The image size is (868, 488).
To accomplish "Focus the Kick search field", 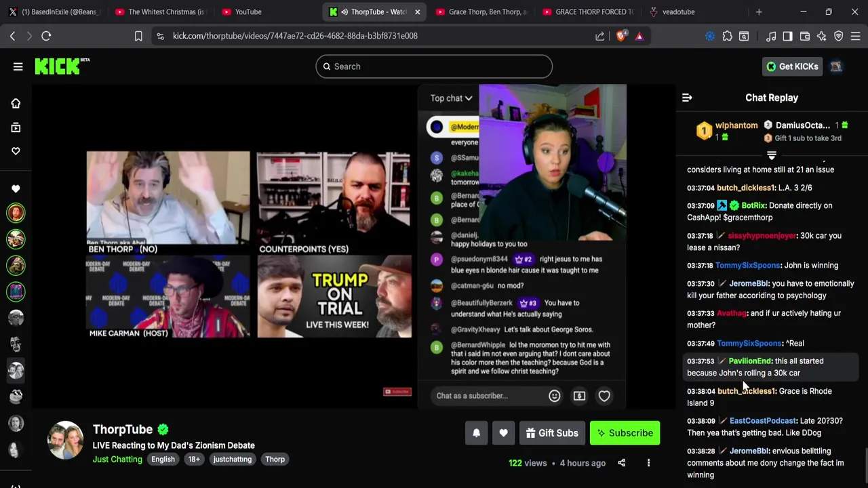I will (x=434, y=66).
